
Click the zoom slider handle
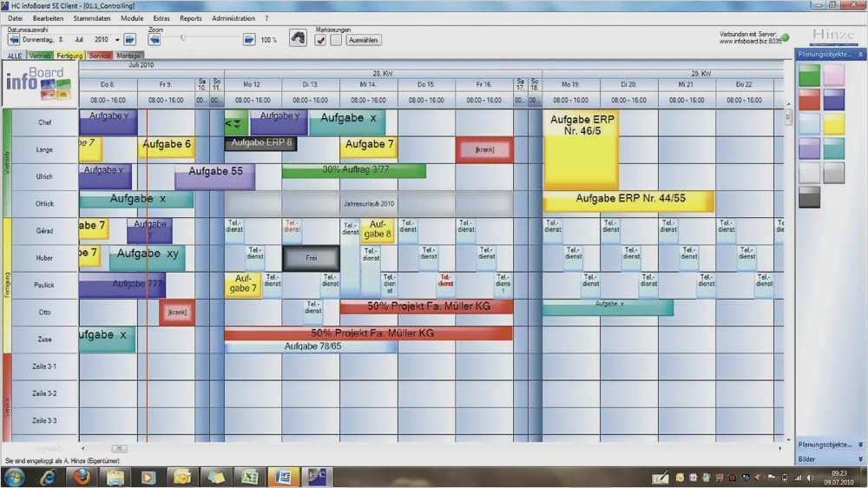(183, 37)
